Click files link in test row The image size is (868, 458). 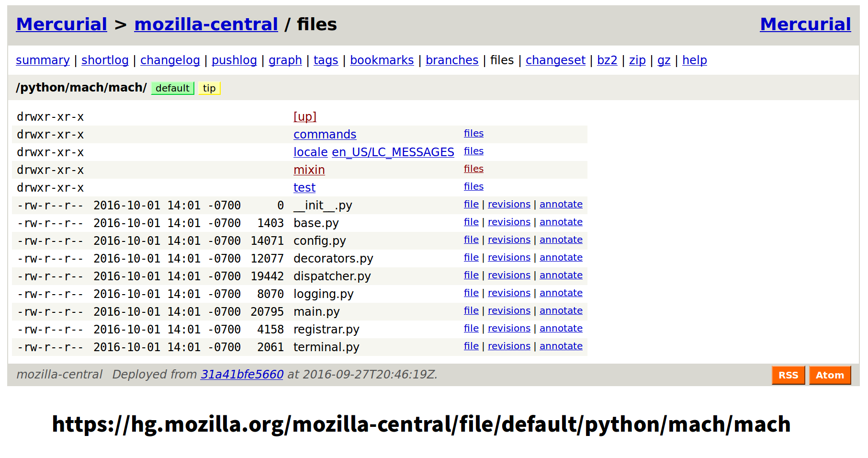pyautogui.click(x=473, y=186)
